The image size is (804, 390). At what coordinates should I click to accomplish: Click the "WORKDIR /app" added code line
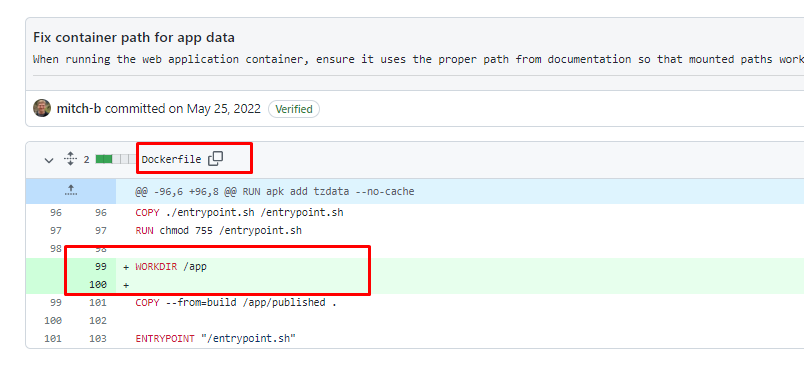coord(171,266)
